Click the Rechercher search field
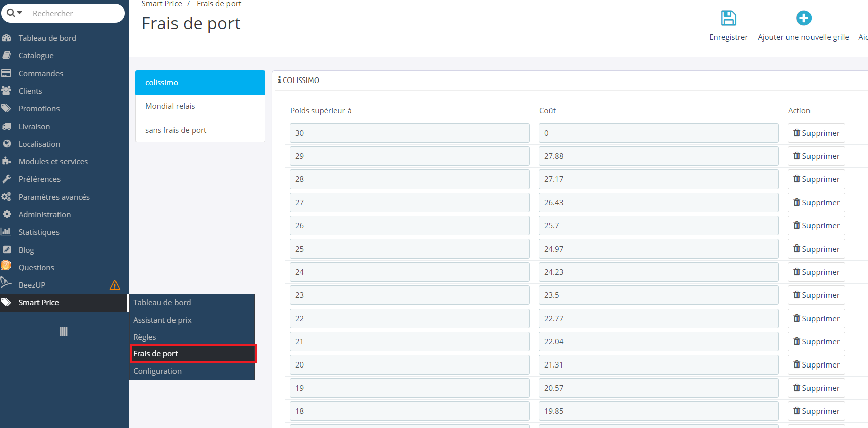 pyautogui.click(x=76, y=13)
